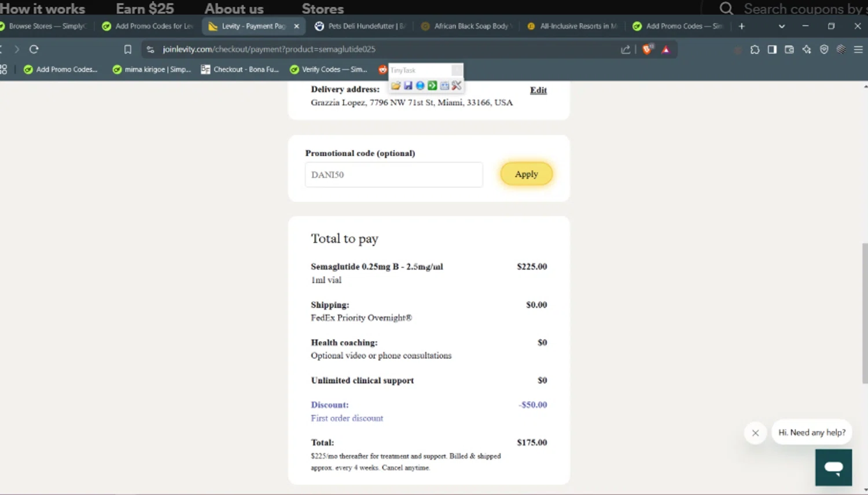Viewport: 868px width, 495px height.
Task: Click the 'Hi. Need any help?' message
Action: 812,432
